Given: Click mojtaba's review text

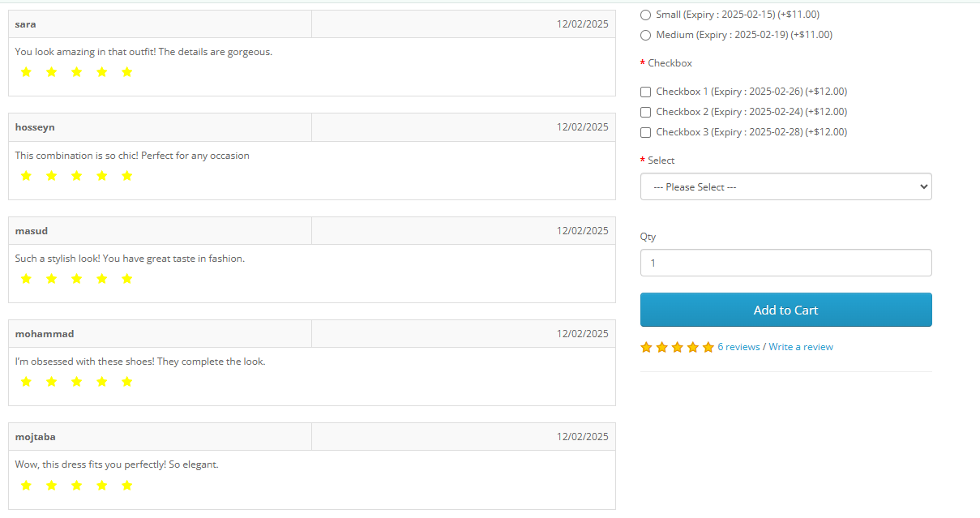Looking at the screenshot, I should 117,464.
